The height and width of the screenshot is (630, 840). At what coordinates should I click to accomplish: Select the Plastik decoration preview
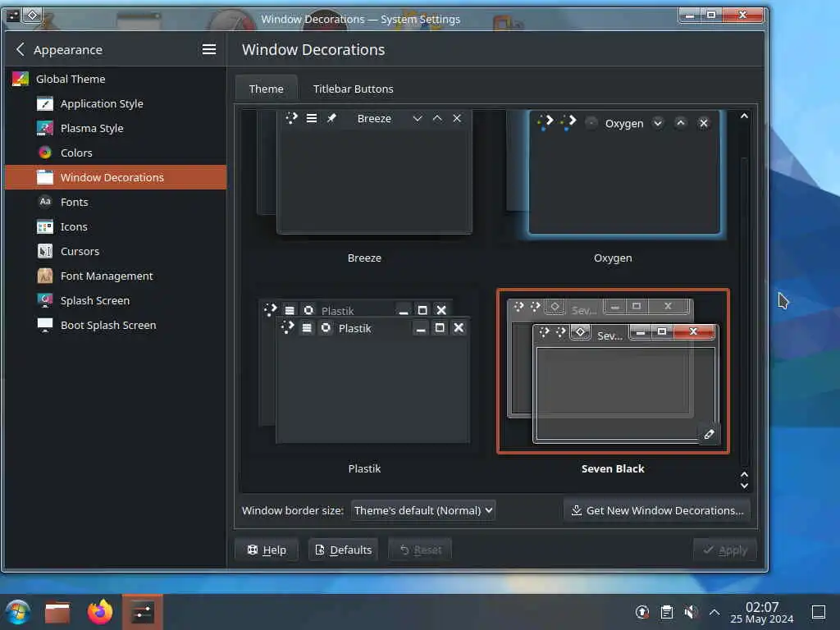(364, 371)
